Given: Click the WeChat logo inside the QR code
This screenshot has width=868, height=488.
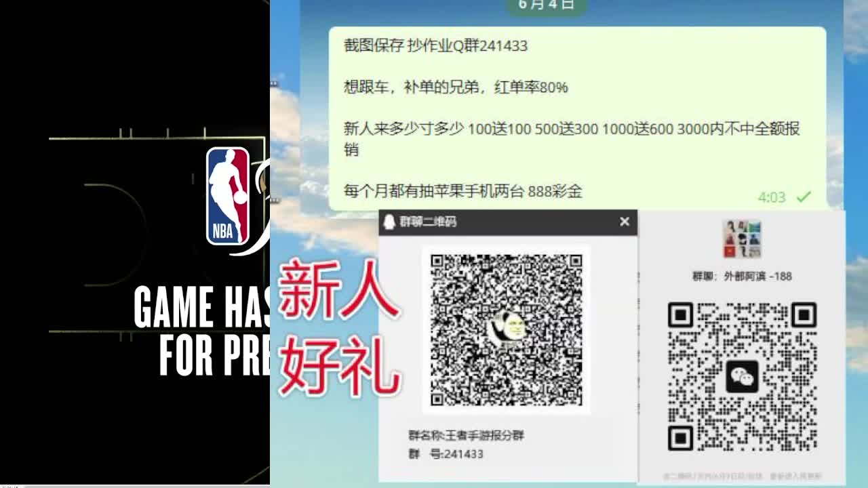Looking at the screenshot, I should (742, 377).
